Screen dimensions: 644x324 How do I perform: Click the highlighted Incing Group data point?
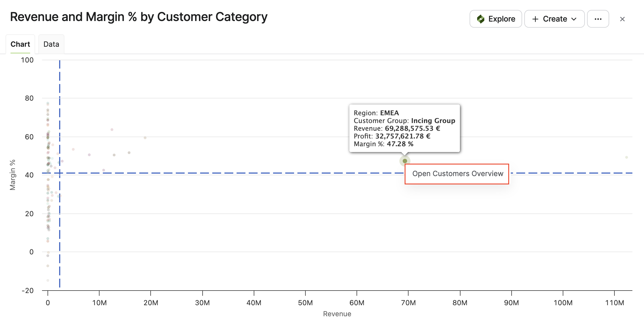[405, 161]
